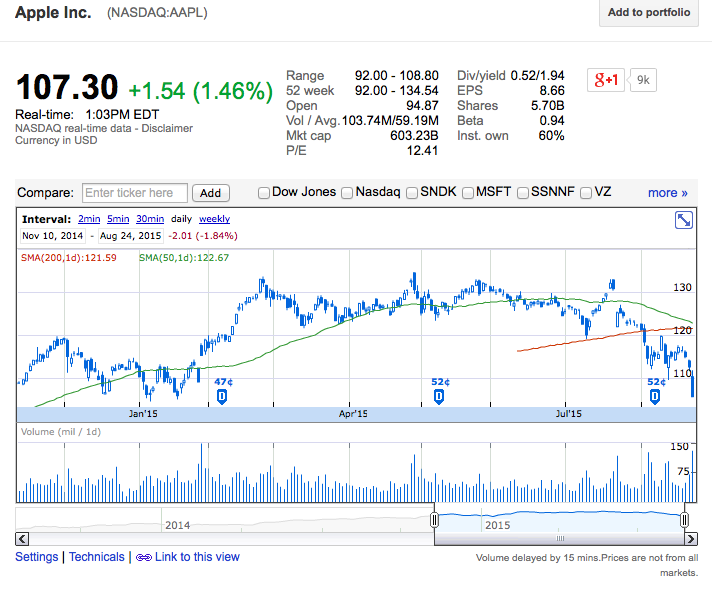The height and width of the screenshot is (590, 712).
Task: Click the Google +1 button
Action: [606, 80]
